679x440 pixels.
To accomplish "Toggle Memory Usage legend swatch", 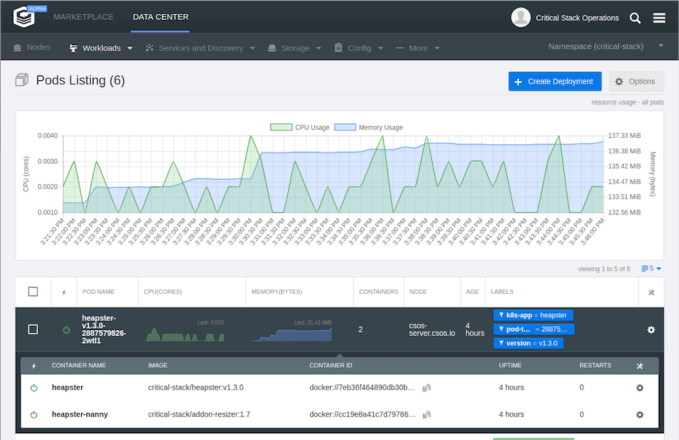I will tap(345, 127).
